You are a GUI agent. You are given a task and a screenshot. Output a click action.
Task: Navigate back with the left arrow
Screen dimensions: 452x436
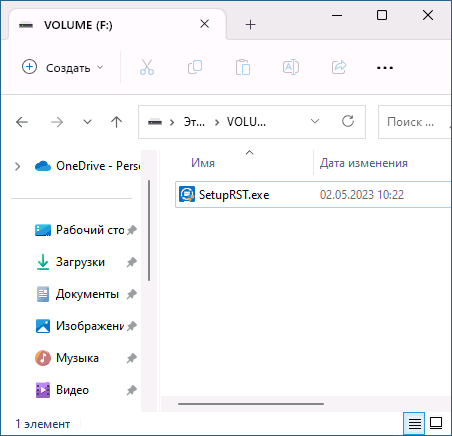(x=22, y=122)
